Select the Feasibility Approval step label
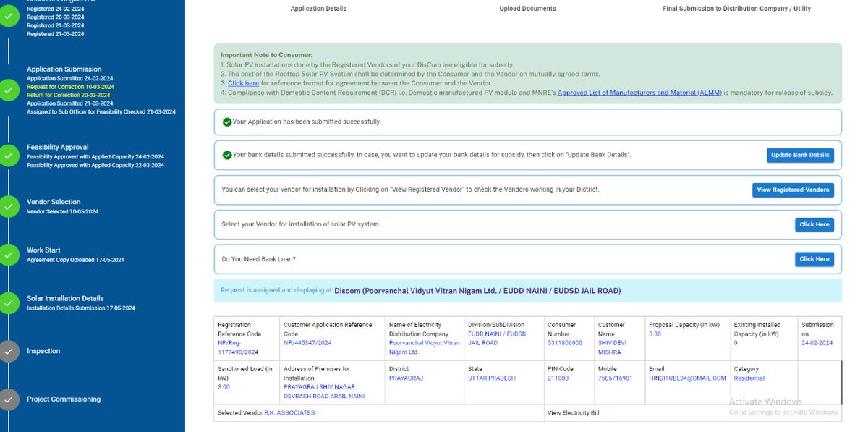 (57, 148)
